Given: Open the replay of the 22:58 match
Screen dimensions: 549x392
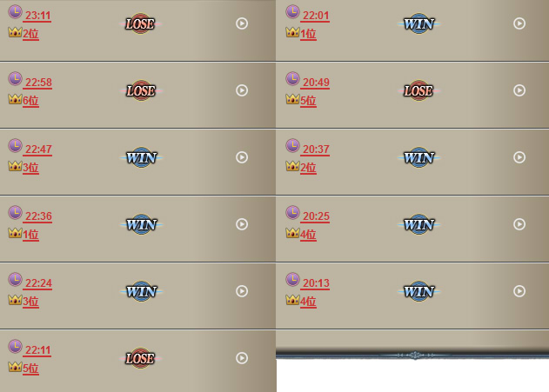Looking at the screenshot, I should [x=242, y=90].
